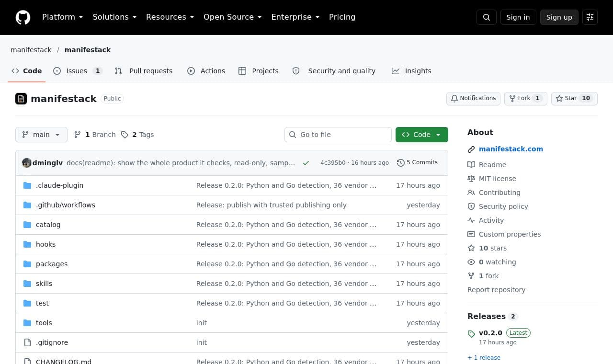Click the pulse icon beside Activity
The image size is (613, 364).
coord(471,220)
